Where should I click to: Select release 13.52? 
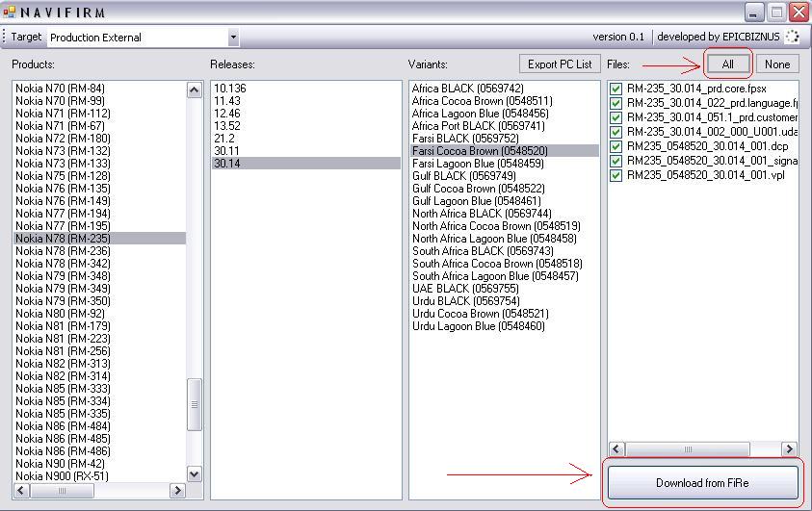tap(306, 126)
